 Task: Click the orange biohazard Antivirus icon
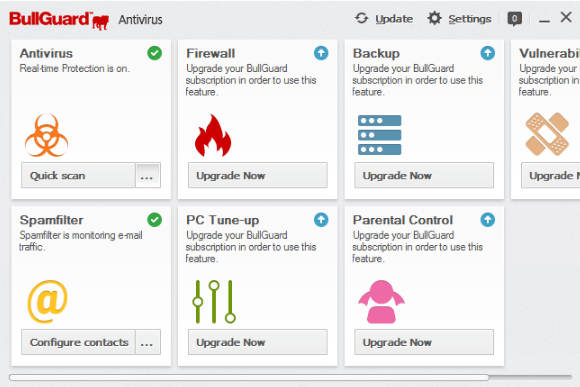click(x=47, y=135)
